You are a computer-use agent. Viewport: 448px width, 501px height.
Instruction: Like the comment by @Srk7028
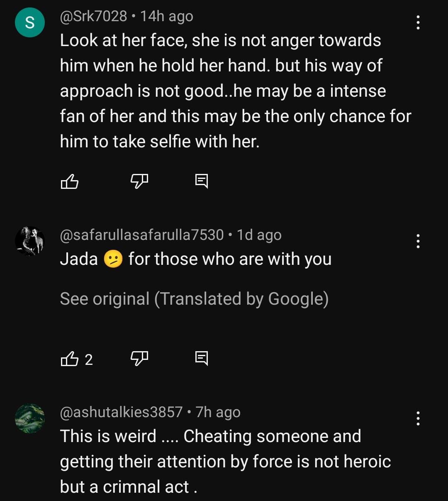click(70, 181)
